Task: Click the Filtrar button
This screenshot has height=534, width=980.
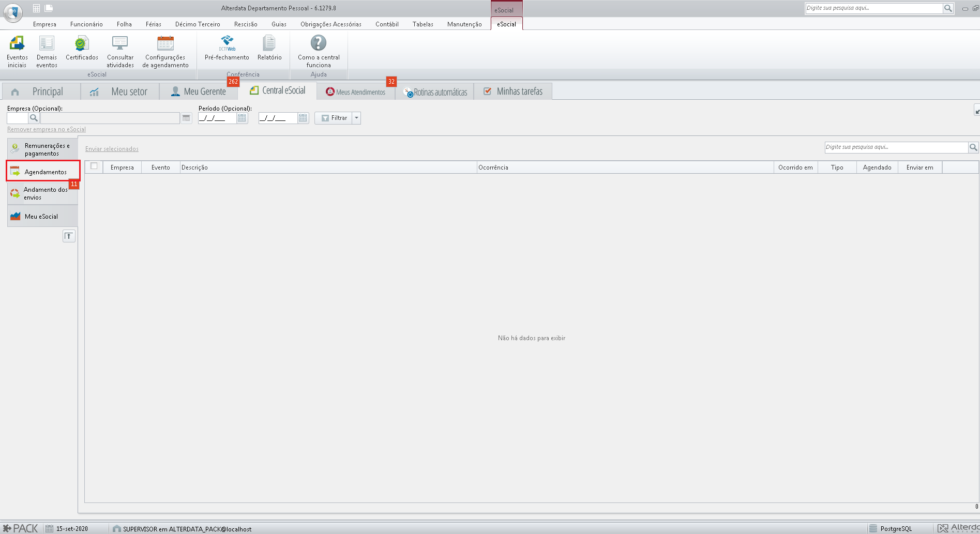Action: 334,118
